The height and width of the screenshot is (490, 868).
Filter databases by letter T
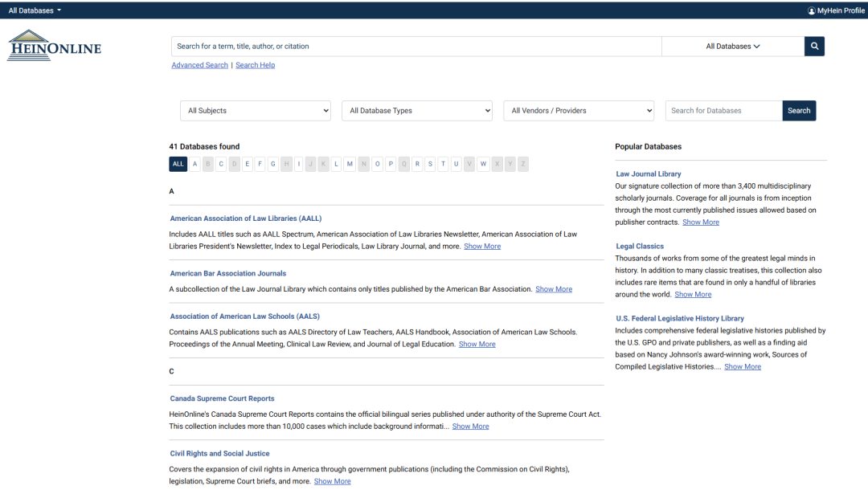point(443,164)
